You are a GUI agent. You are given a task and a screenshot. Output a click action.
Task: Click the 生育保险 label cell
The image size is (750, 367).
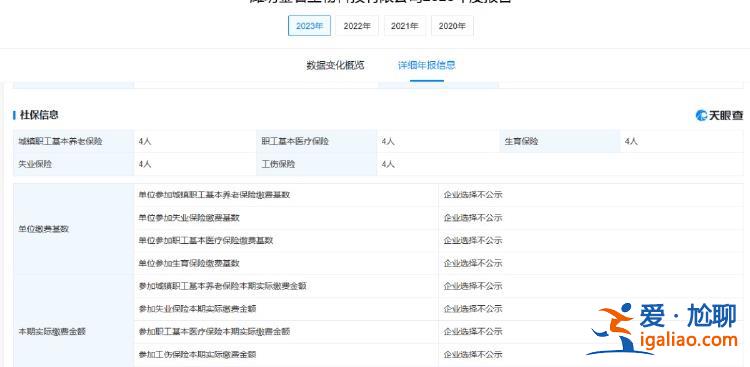coord(560,141)
